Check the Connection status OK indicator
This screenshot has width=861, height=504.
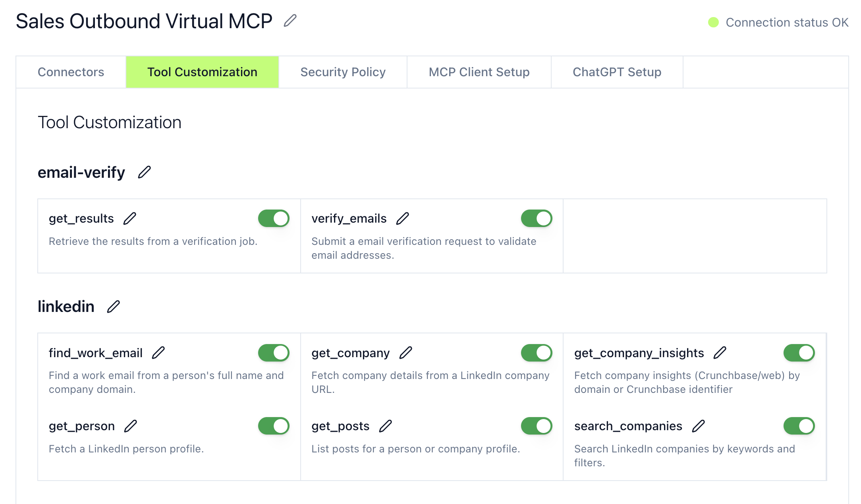click(786, 22)
